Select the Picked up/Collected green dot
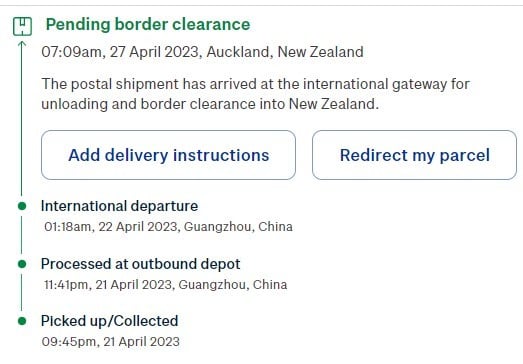The width and height of the screenshot is (523, 364). click(x=22, y=321)
